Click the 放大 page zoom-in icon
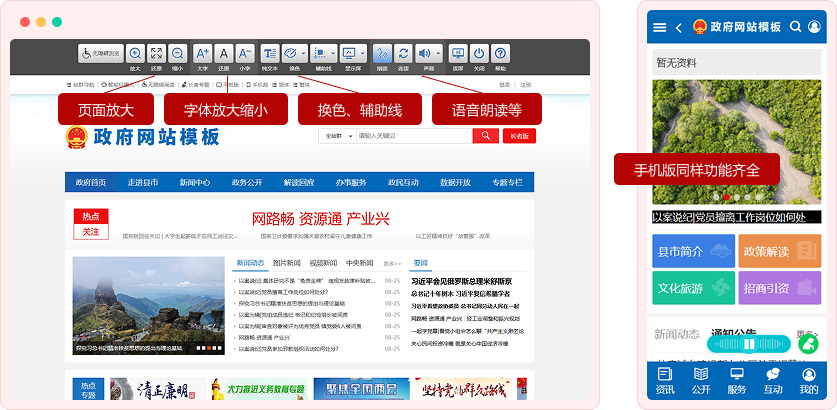837x410 pixels. coord(134,54)
